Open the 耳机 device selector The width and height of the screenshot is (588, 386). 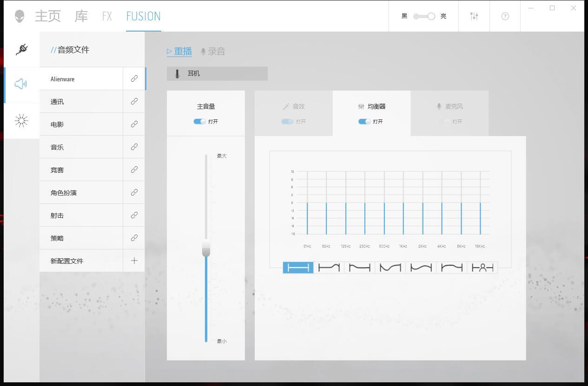pos(217,73)
